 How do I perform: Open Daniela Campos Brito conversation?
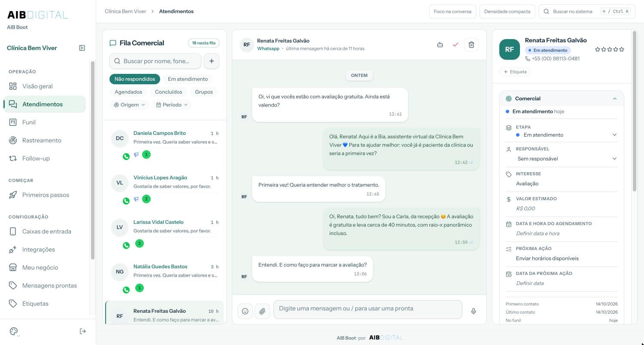[x=164, y=144]
